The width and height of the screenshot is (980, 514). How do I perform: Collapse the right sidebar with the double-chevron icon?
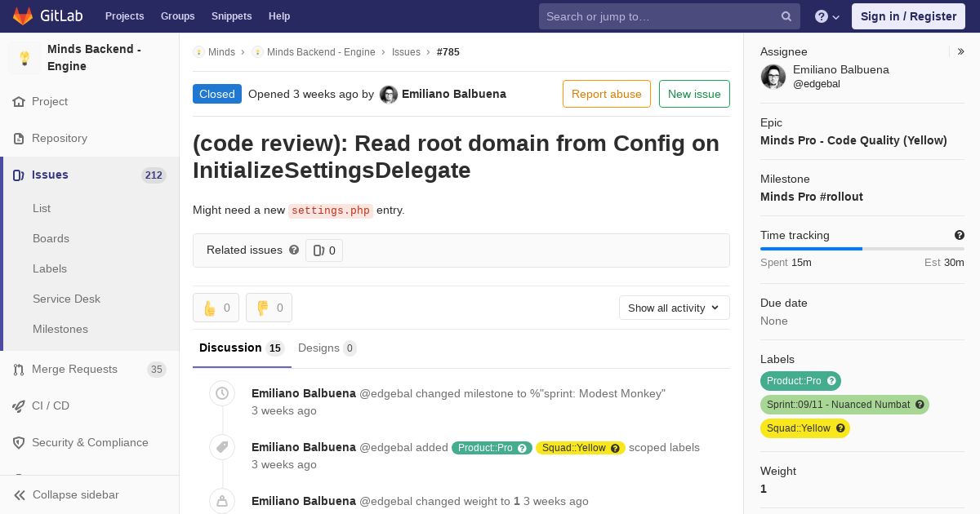pyautogui.click(x=961, y=51)
